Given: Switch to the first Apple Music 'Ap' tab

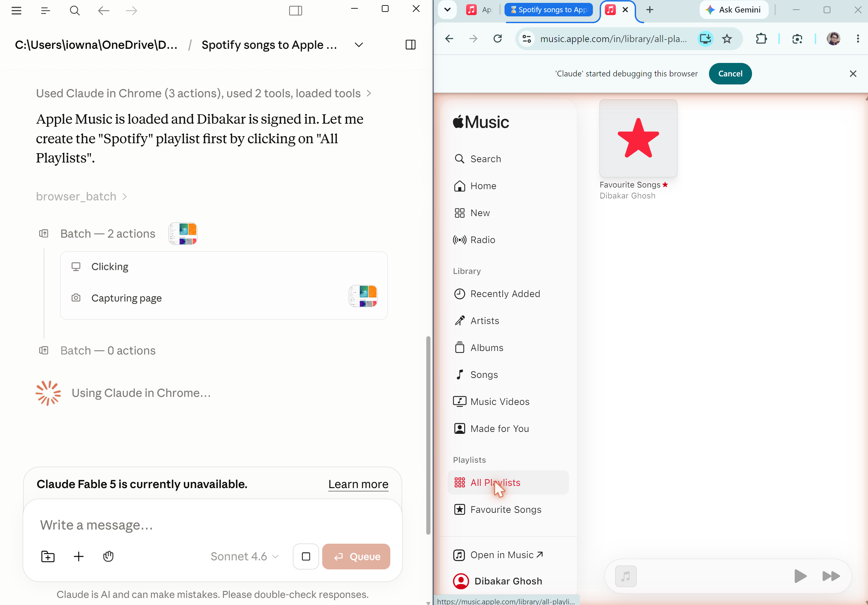Looking at the screenshot, I should pos(479,10).
